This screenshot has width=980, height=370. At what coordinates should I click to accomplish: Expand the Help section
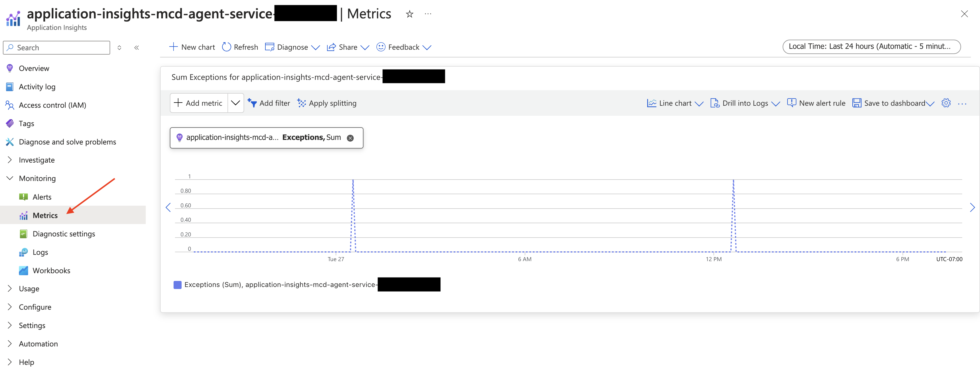point(26,362)
